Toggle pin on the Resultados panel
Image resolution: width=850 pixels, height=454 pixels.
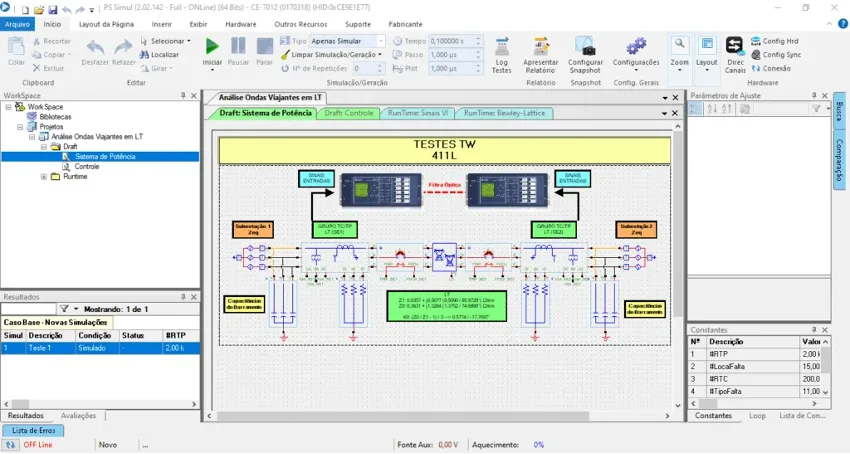tap(183, 297)
